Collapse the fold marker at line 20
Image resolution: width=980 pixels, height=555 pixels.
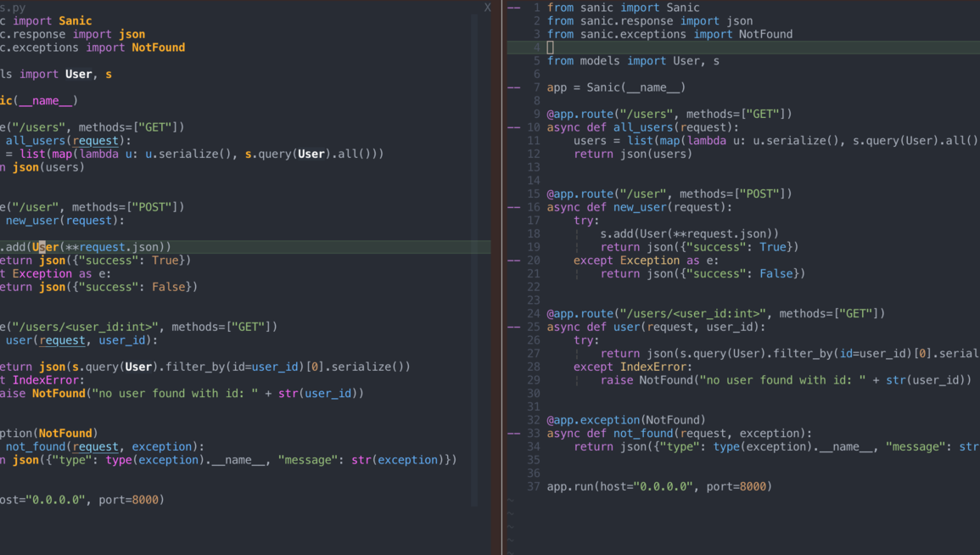coord(513,261)
